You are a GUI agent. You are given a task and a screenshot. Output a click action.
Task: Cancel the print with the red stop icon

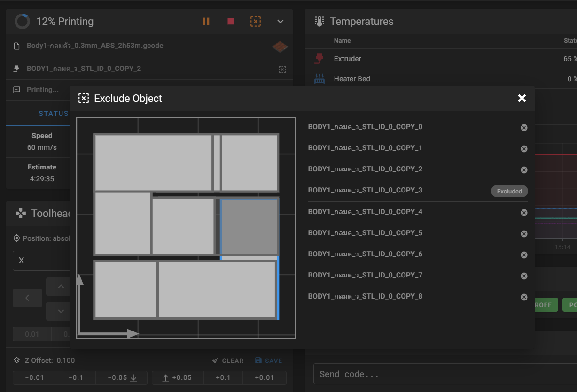[230, 22]
